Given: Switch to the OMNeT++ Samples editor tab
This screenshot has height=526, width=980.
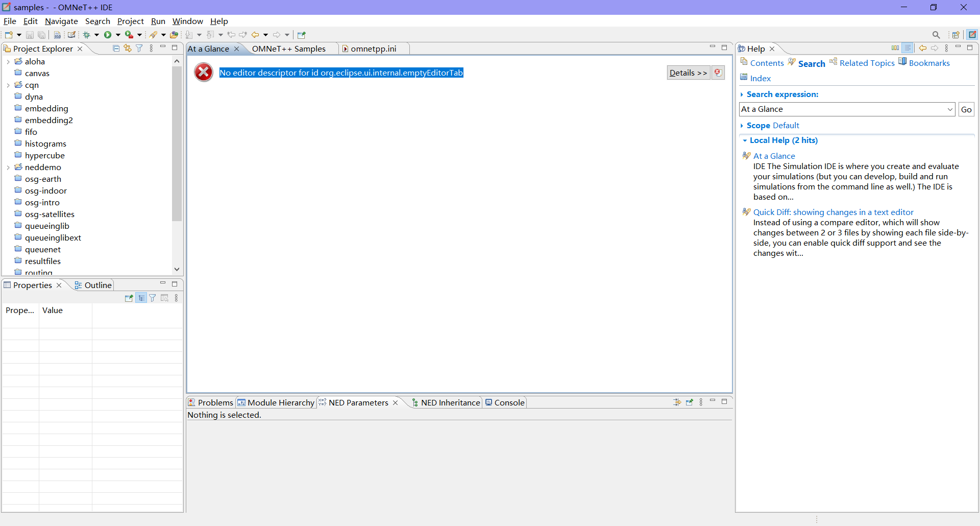Looking at the screenshot, I should (x=288, y=49).
